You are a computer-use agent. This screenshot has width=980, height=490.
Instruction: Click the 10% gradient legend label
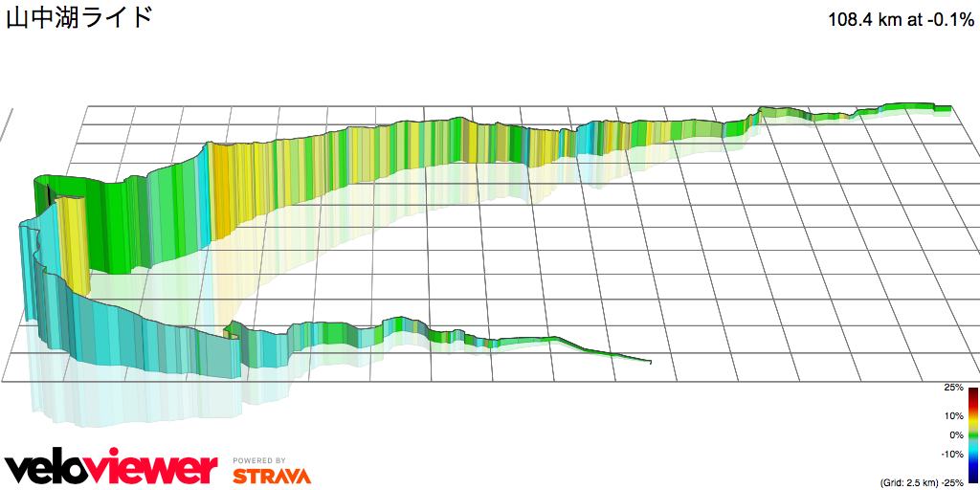pos(954,416)
